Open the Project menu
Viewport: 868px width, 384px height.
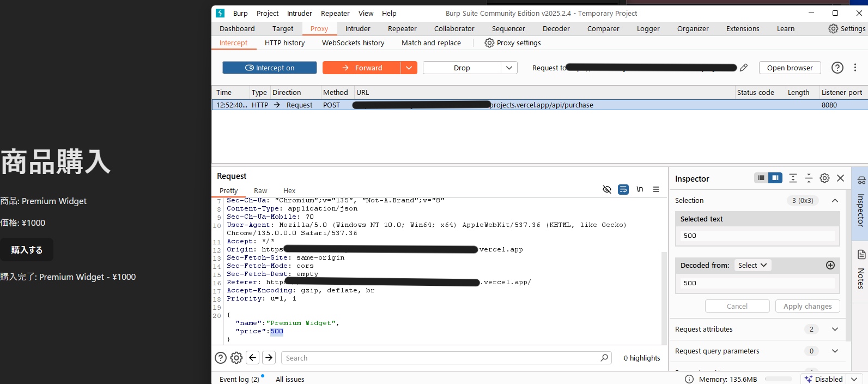coord(268,13)
